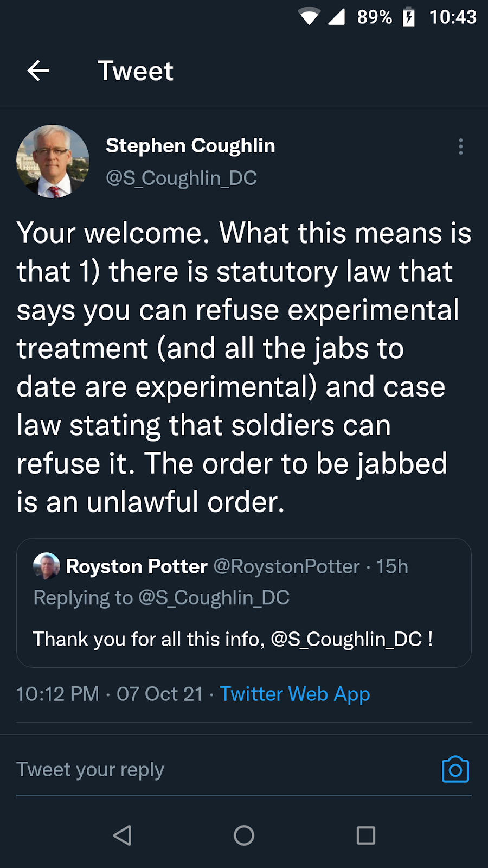Tap the back arrow icon
The width and height of the screenshot is (488, 868).
(38, 71)
